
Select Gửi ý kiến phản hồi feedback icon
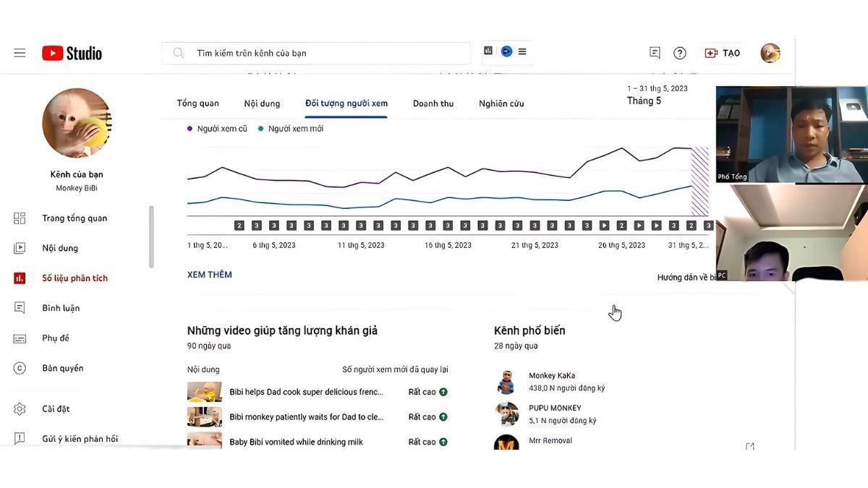tap(20, 438)
